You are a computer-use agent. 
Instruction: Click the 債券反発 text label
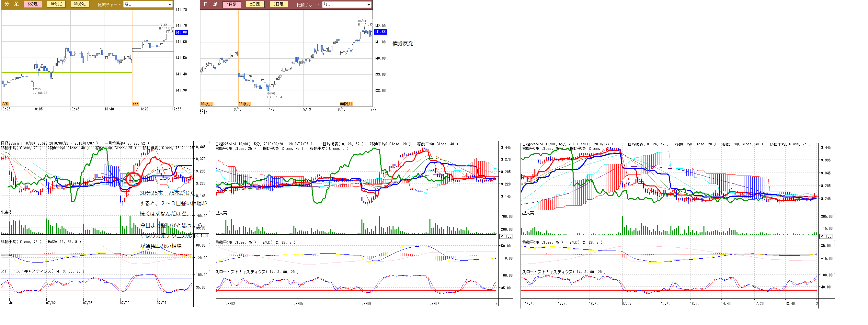[403, 43]
